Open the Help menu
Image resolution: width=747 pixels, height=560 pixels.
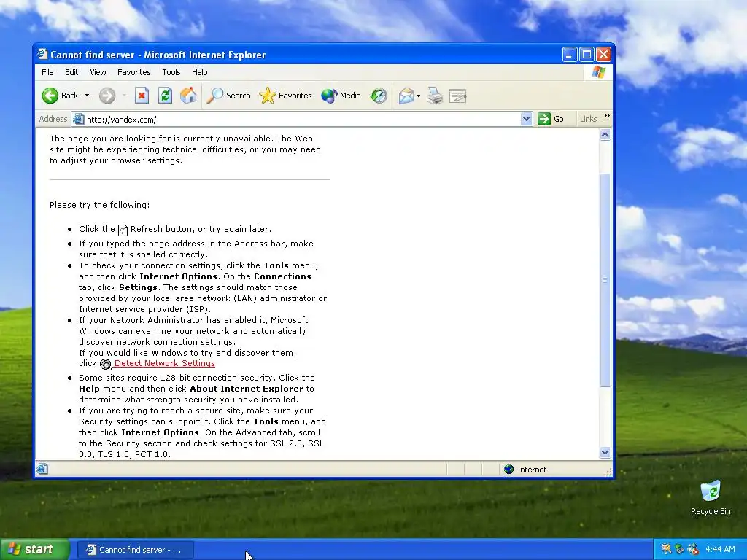click(x=200, y=72)
